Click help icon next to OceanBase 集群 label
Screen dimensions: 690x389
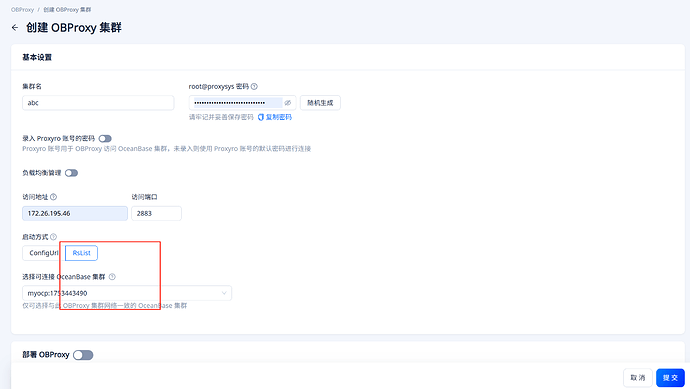point(112,277)
